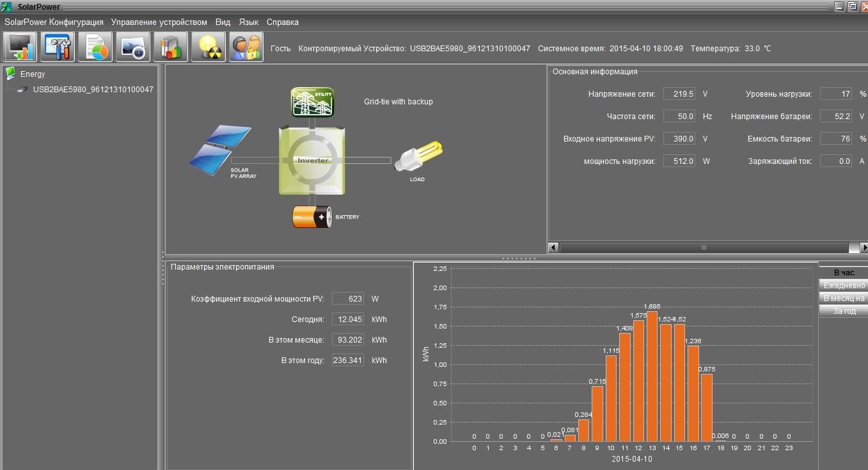Click the UTILITY grid icon in diagram

(313, 102)
